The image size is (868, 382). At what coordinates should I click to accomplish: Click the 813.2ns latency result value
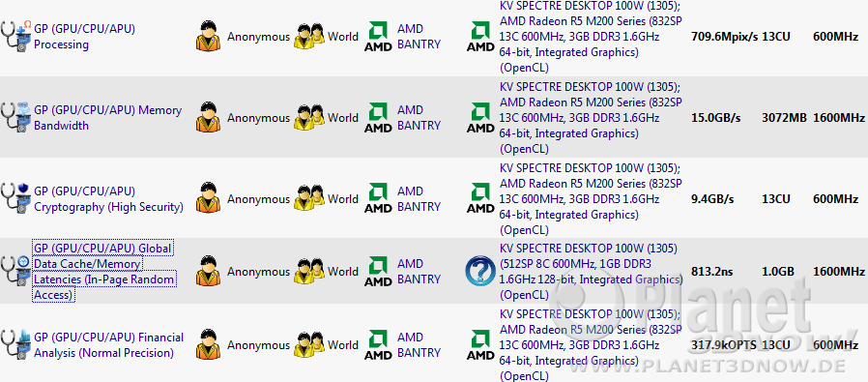[710, 272]
